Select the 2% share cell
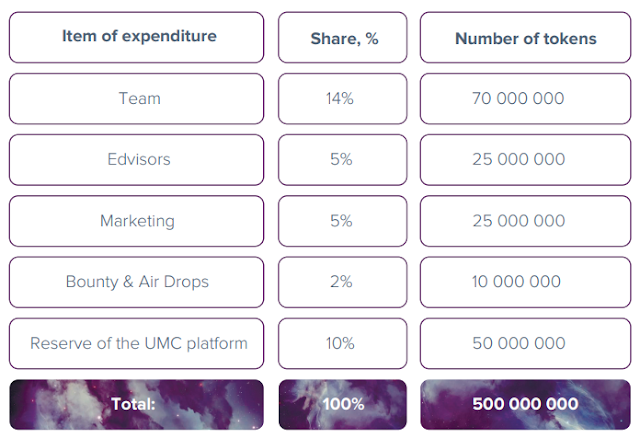 [x=343, y=282]
